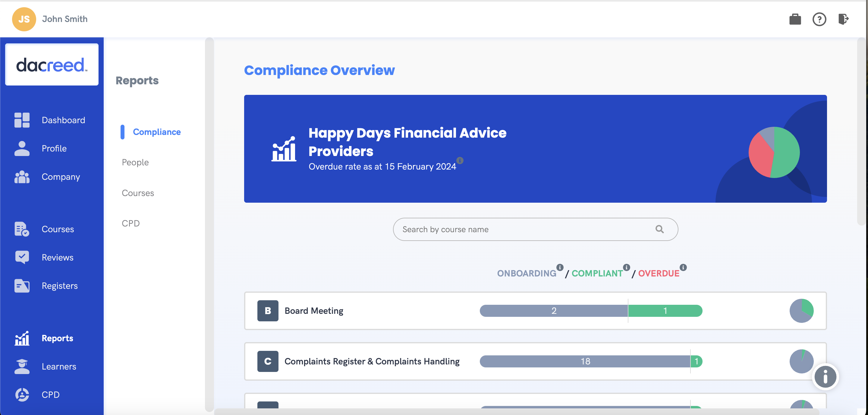Open Complaints Register & Complaints Handling row
Screen dimensions: 868x415
(536, 361)
